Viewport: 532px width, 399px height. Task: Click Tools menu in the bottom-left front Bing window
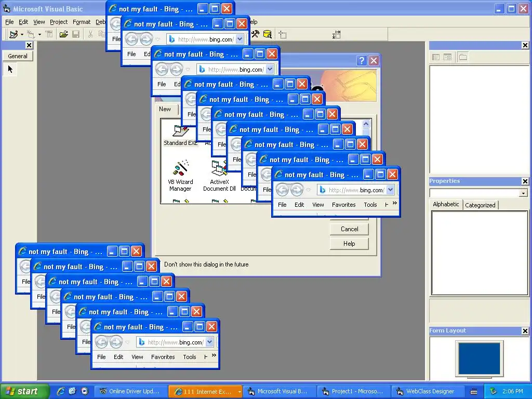(189, 357)
